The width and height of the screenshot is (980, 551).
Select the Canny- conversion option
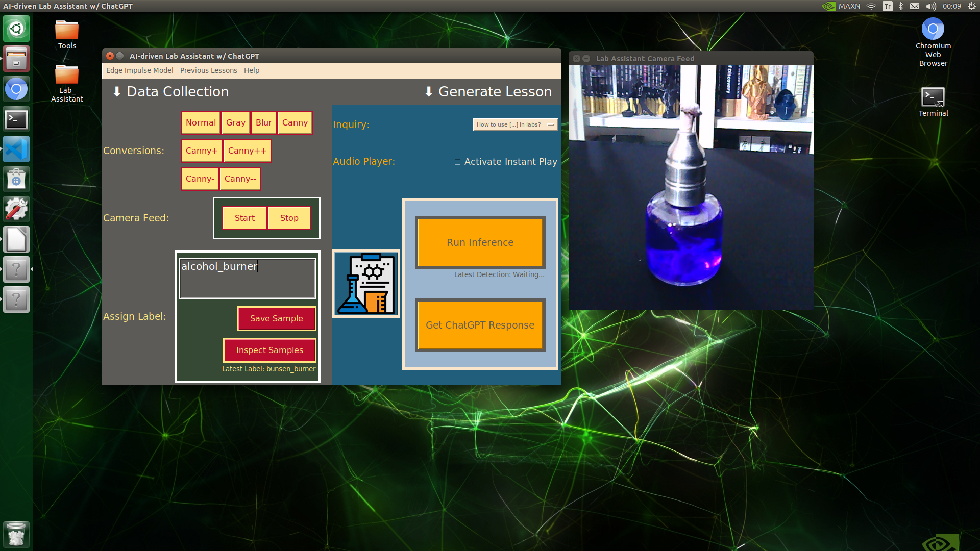(x=199, y=178)
